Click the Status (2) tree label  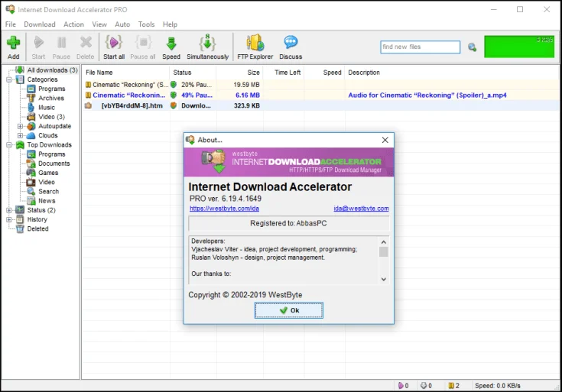pos(41,210)
